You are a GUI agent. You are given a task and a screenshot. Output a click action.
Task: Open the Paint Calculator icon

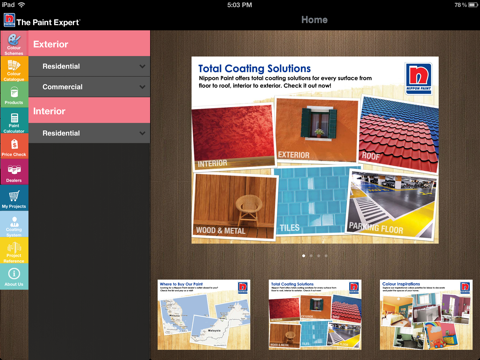(x=14, y=121)
